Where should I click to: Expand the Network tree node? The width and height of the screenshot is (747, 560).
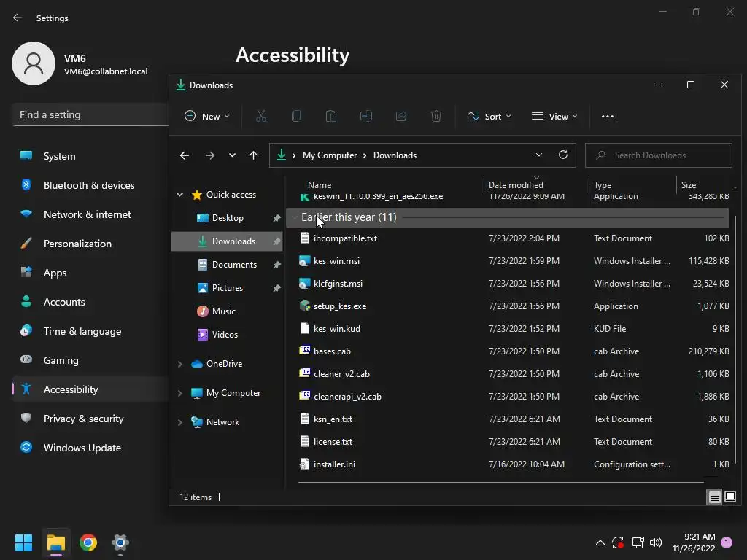tap(180, 422)
